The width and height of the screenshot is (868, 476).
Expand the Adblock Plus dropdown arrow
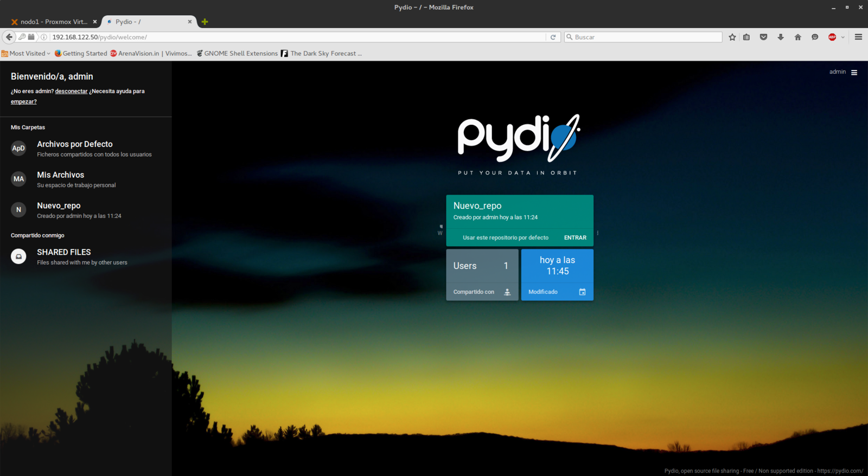tap(843, 37)
